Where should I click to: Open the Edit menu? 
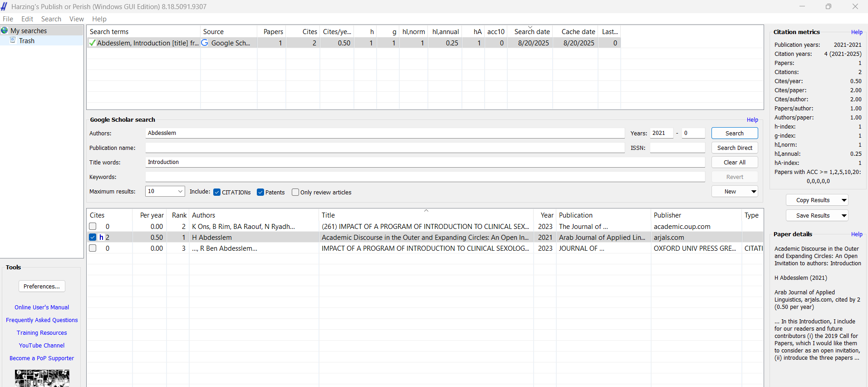(27, 19)
